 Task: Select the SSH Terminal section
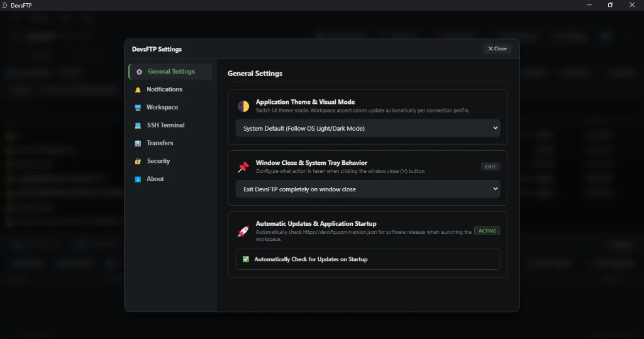[x=170, y=125]
